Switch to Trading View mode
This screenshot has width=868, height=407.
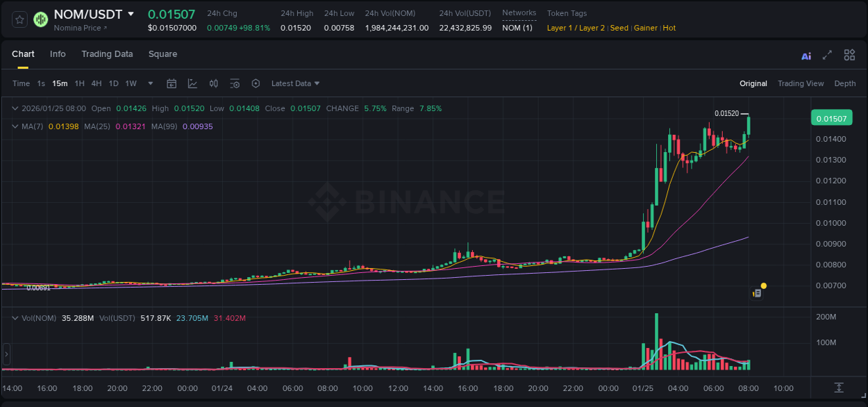tap(801, 83)
